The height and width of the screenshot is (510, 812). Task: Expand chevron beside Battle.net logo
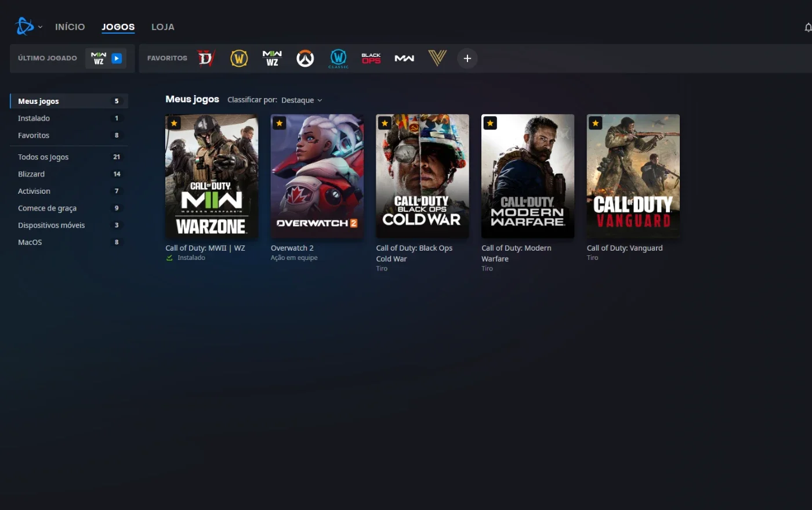pyautogui.click(x=40, y=27)
